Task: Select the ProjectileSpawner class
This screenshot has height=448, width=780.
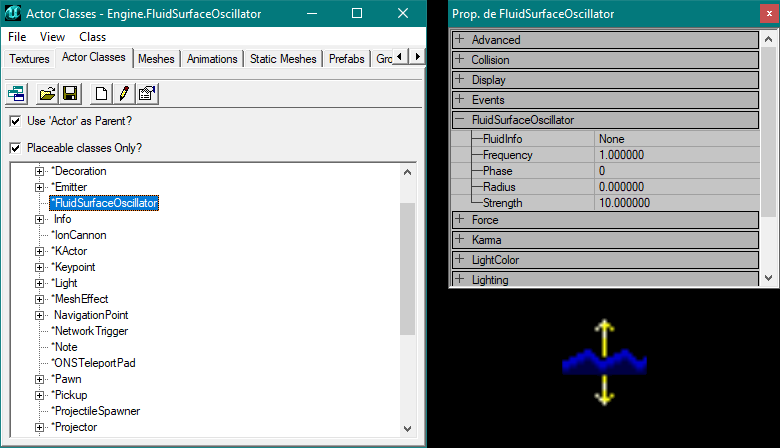Action: [96, 411]
